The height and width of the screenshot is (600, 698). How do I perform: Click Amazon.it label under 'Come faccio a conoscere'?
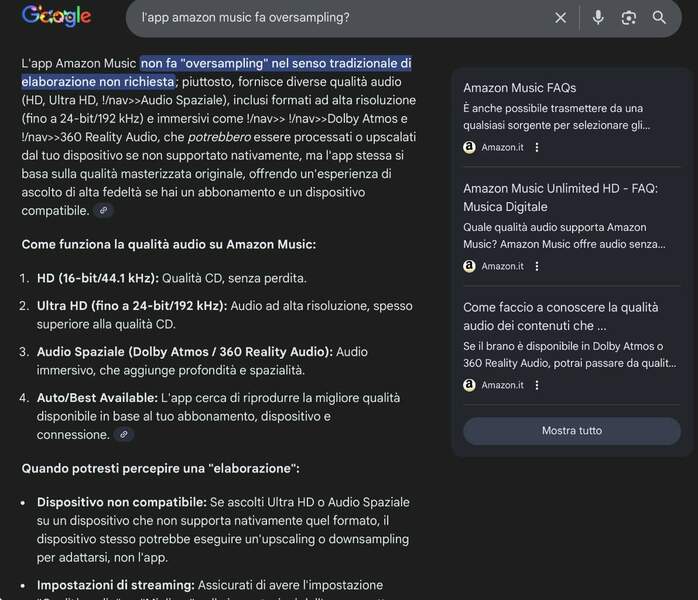click(502, 385)
